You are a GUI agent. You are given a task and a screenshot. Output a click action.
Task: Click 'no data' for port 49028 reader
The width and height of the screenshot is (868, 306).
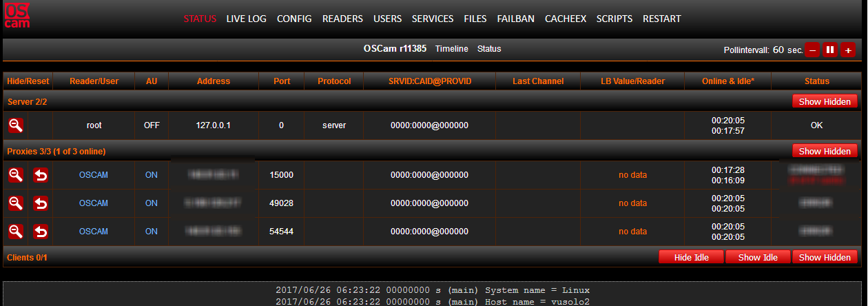coord(632,203)
